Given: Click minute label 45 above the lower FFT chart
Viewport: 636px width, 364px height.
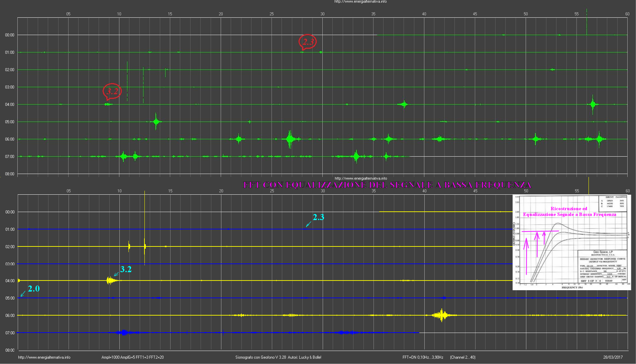Looking at the screenshot, I should pos(475,191).
